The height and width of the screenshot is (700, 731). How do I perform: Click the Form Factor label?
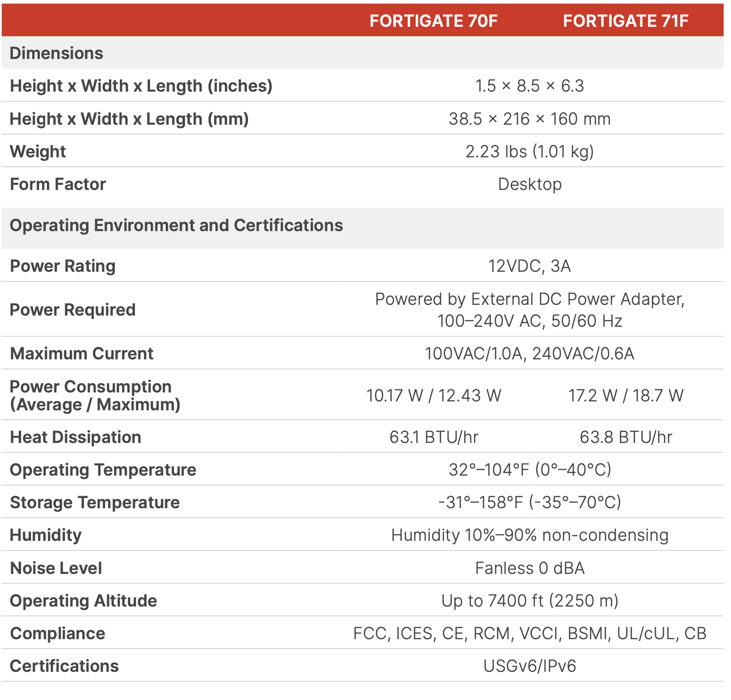[x=58, y=184]
